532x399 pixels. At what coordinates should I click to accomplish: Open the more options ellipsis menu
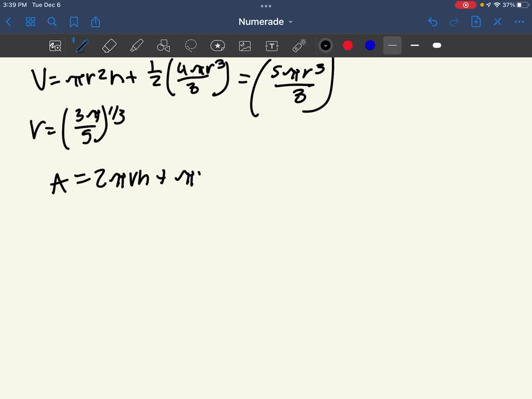click(519, 22)
